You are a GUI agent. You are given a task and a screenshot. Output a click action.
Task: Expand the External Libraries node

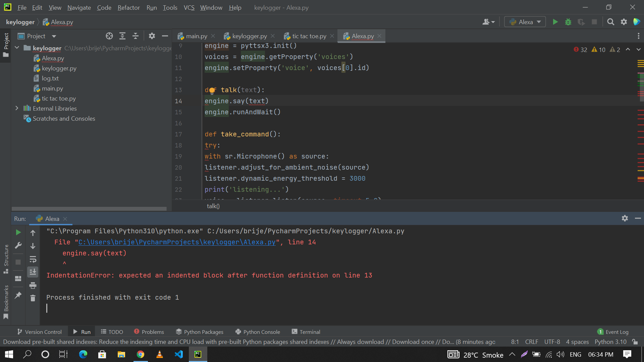(17, 108)
